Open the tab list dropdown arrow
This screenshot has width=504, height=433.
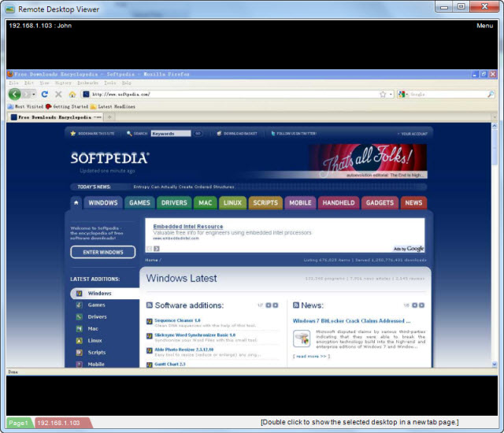495,117
